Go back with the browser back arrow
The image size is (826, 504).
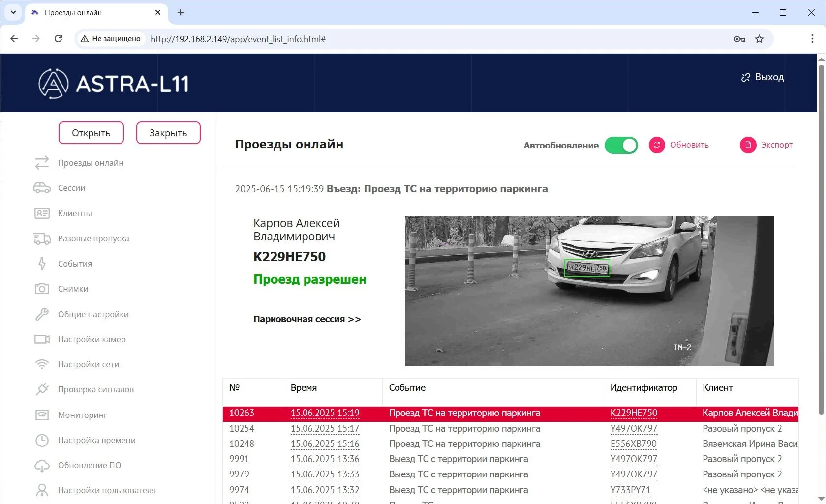point(14,39)
